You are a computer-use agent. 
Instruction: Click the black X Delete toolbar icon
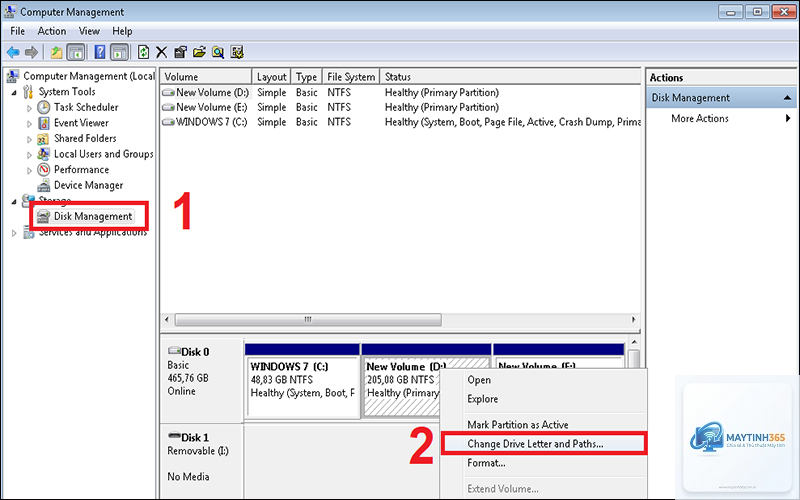tap(162, 52)
